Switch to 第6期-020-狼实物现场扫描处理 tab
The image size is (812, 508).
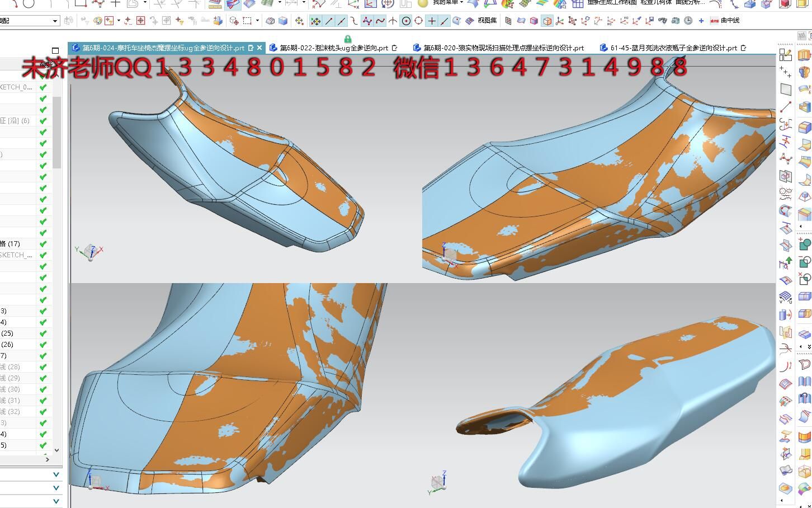498,48
